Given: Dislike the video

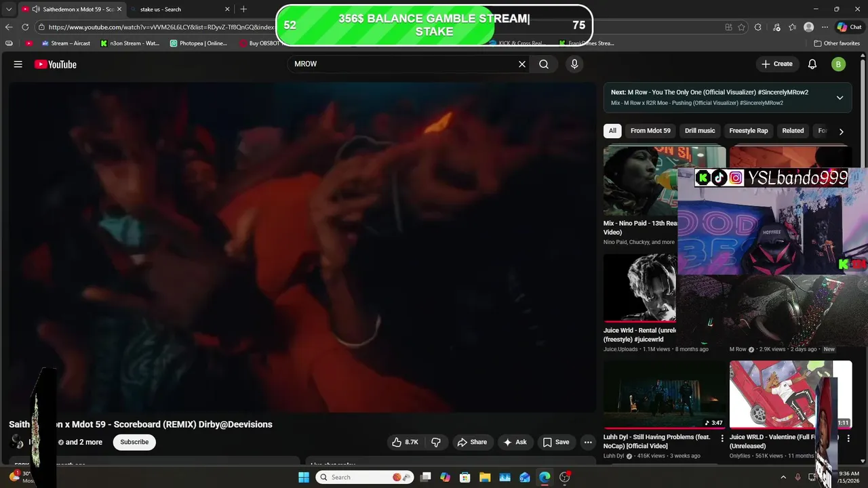Looking at the screenshot, I should pos(436,442).
